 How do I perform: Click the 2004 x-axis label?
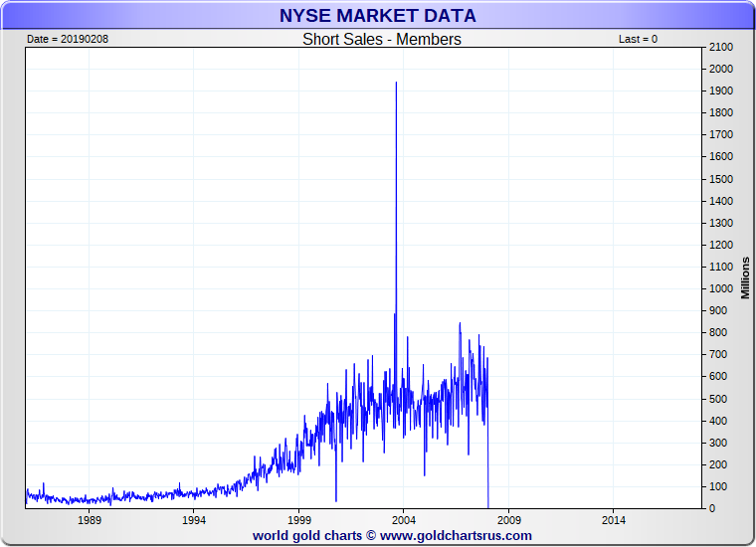404,520
